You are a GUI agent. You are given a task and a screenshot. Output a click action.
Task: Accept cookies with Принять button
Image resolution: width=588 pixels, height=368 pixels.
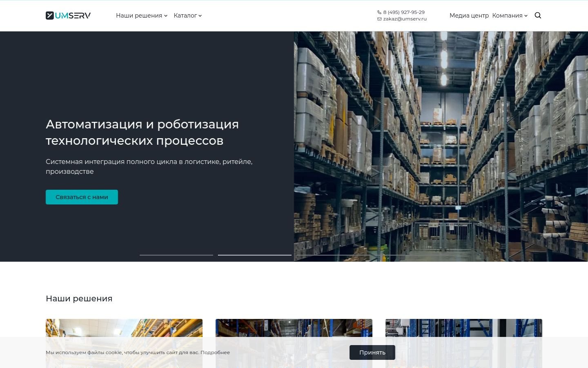tap(372, 352)
